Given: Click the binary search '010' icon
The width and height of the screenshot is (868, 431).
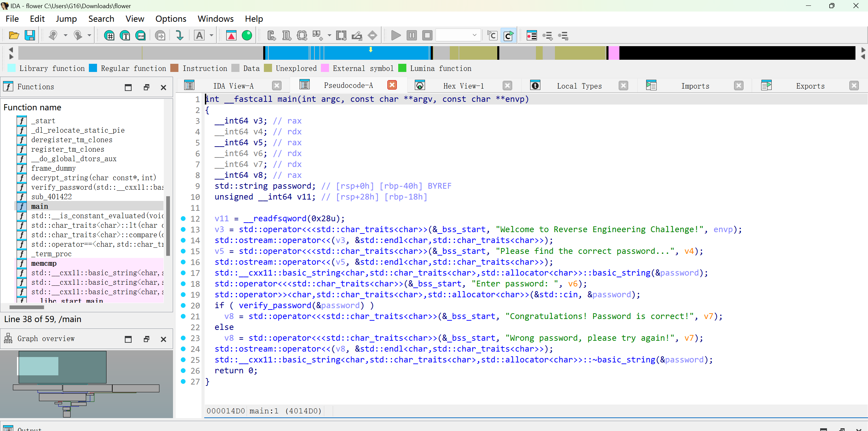Looking at the screenshot, I should (140, 35).
